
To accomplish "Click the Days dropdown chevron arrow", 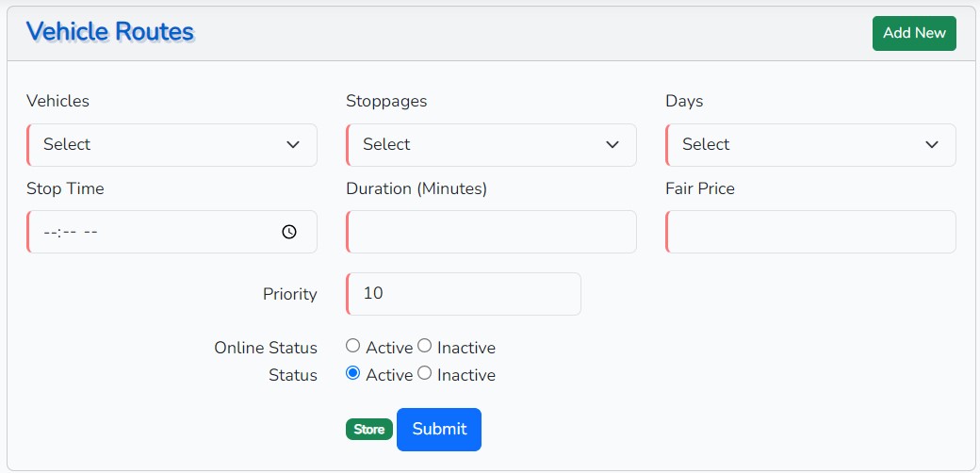I will [x=932, y=145].
